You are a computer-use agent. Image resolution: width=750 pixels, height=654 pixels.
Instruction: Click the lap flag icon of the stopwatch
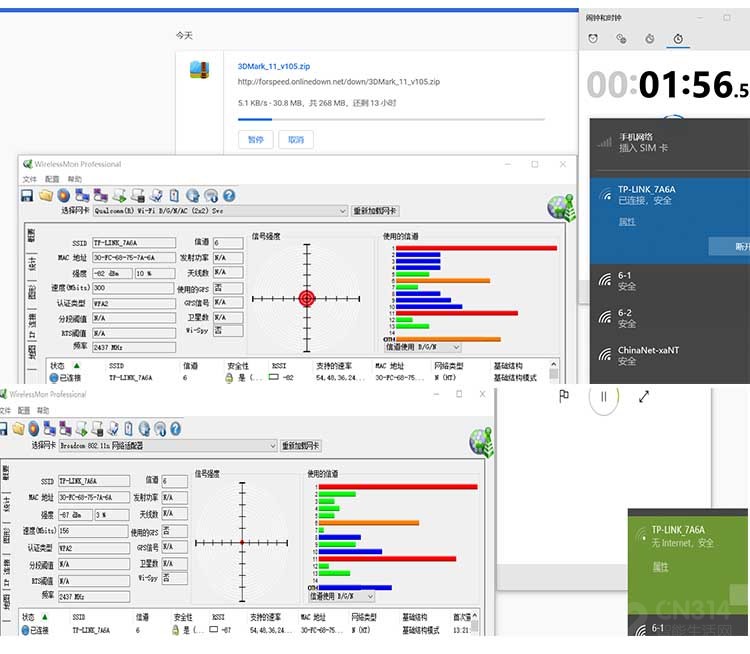click(x=564, y=396)
